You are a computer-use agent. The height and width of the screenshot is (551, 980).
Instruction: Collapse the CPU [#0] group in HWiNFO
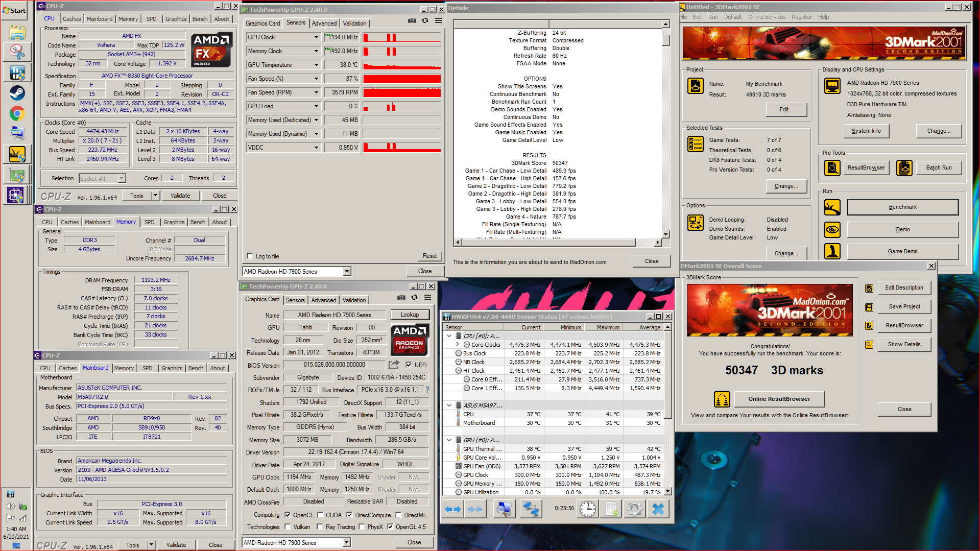click(449, 336)
